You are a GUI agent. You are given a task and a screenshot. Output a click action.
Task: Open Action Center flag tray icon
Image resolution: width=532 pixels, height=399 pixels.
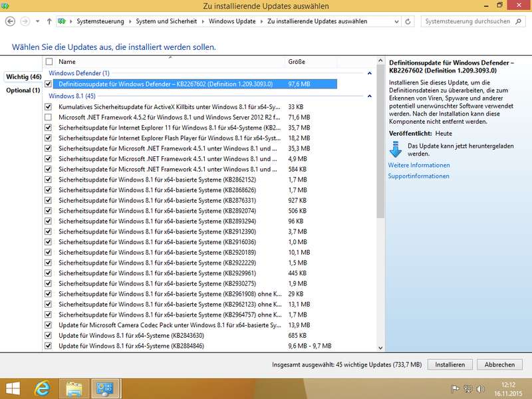click(x=456, y=389)
